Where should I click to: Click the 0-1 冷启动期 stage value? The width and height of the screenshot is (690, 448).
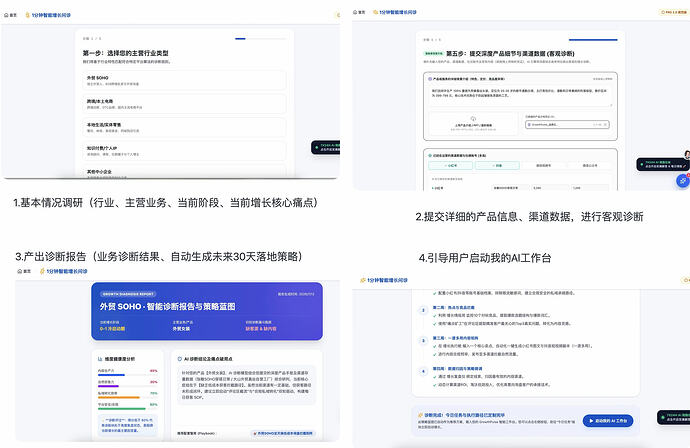[x=112, y=329]
